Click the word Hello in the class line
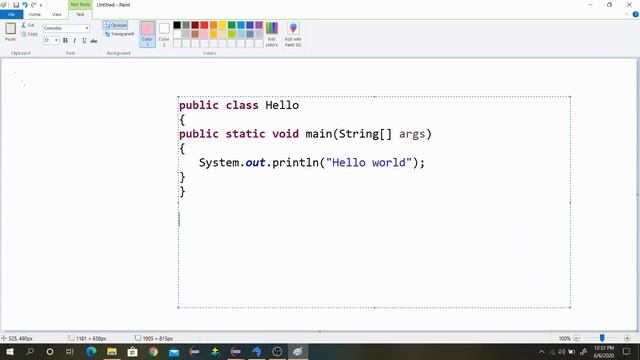Screen dimensions: 640x360 point(282,105)
